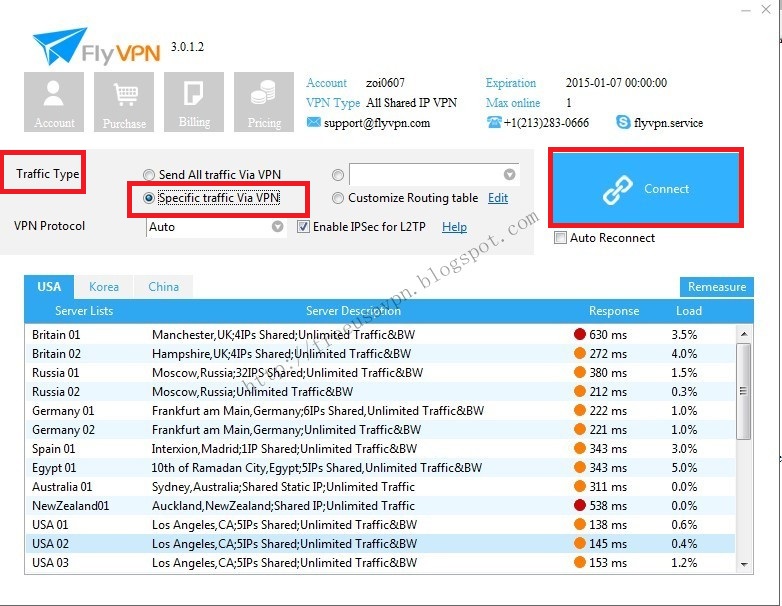This screenshot has height=606, width=782.
Task: Select the Australia 01 server row
Action: pyautogui.click(x=380, y=486)
